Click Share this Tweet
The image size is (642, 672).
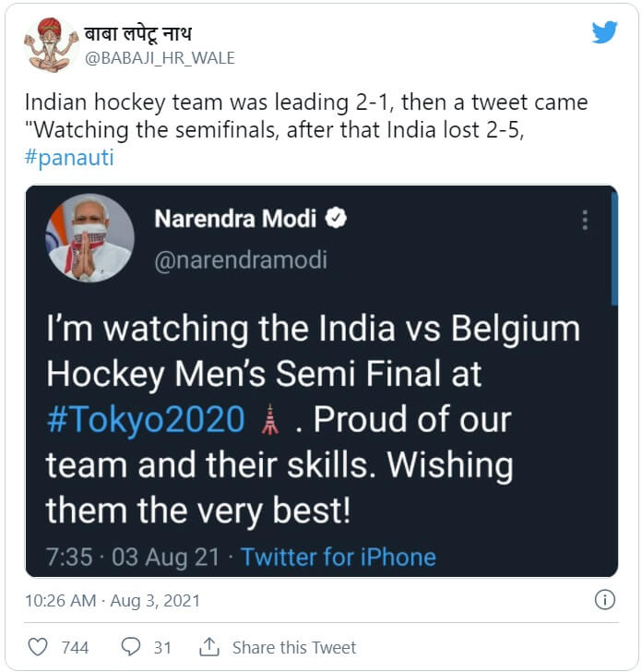pos(294,647)
